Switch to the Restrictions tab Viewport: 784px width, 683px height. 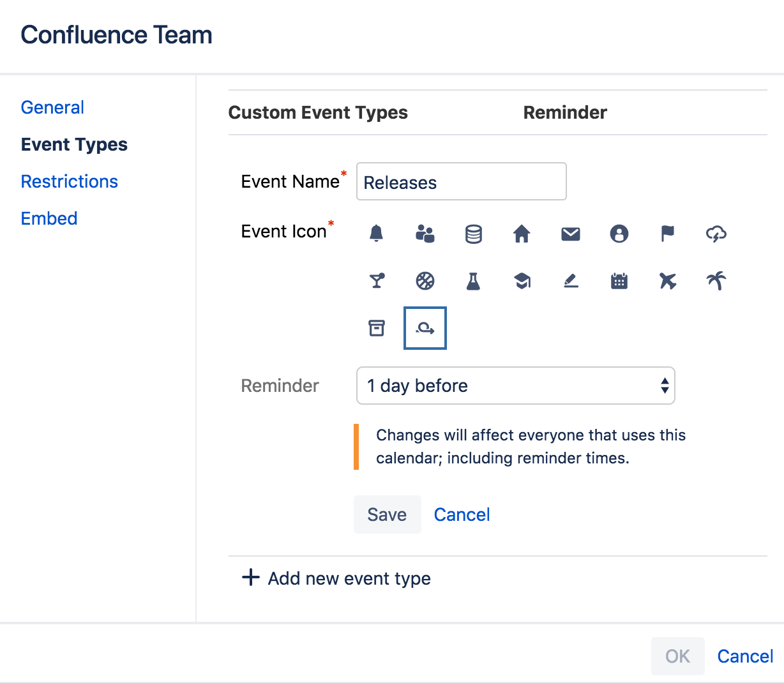[x=69, y=181]
